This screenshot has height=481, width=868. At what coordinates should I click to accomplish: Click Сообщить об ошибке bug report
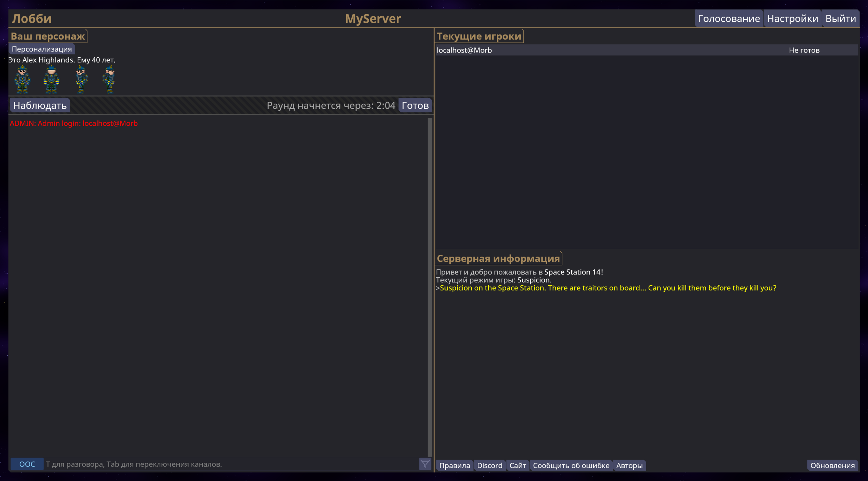pos(571,465)
